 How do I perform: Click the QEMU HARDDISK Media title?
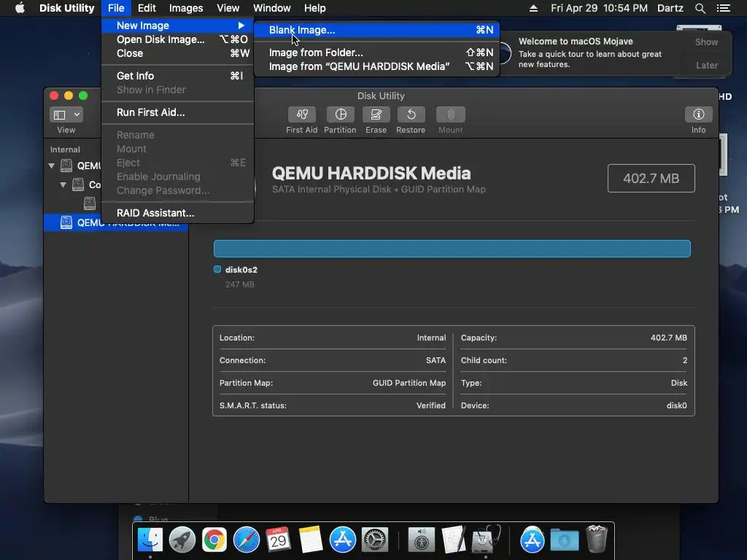click(x=371, y=173)
